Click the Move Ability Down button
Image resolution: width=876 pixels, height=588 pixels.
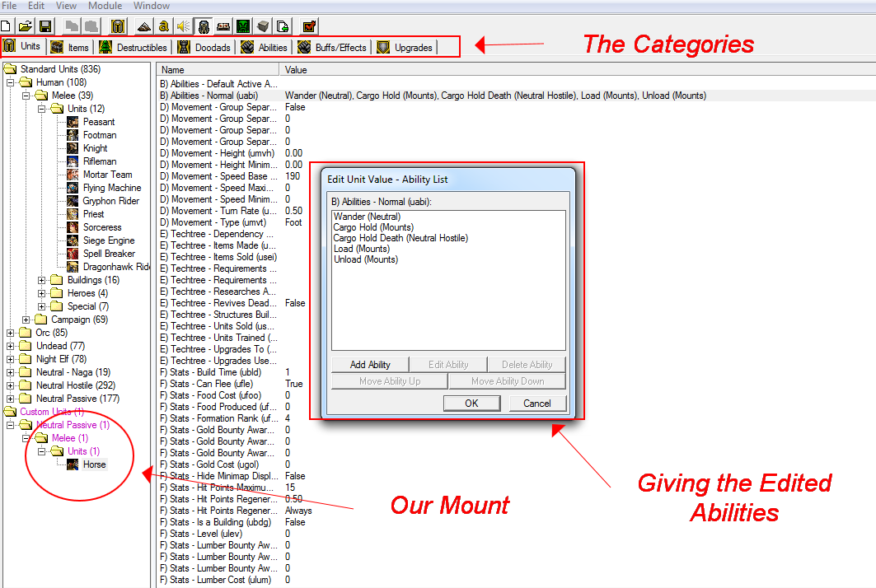point(508,381)
